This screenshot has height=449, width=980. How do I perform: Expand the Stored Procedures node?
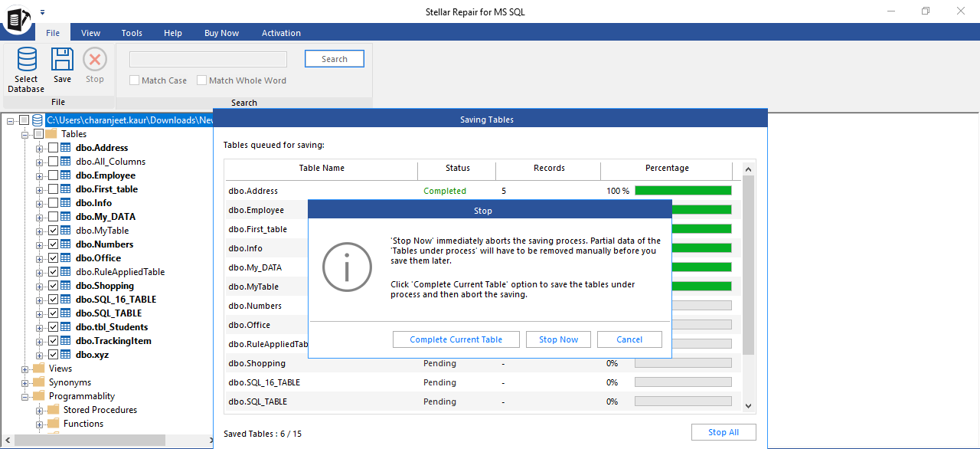tap(39, 410)
